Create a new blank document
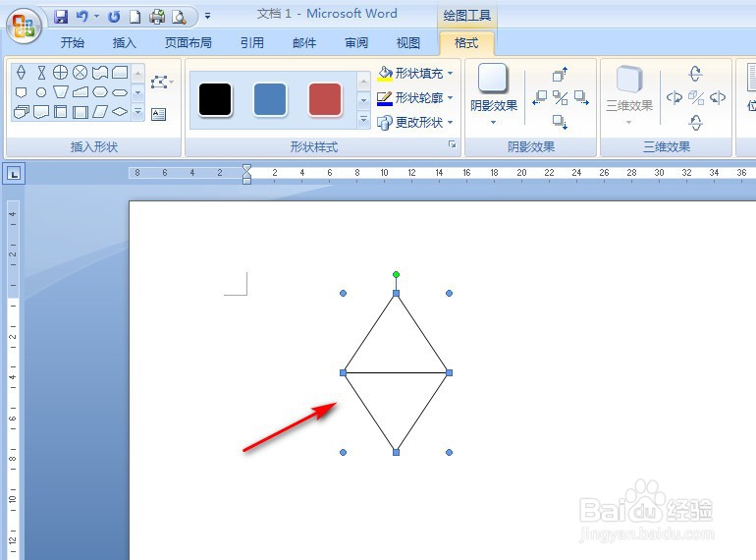 click(135, 17)
